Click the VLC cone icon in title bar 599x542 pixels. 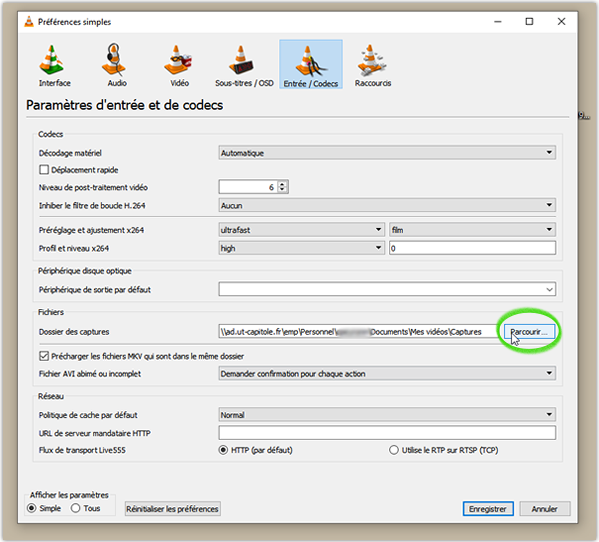point(29,22)
